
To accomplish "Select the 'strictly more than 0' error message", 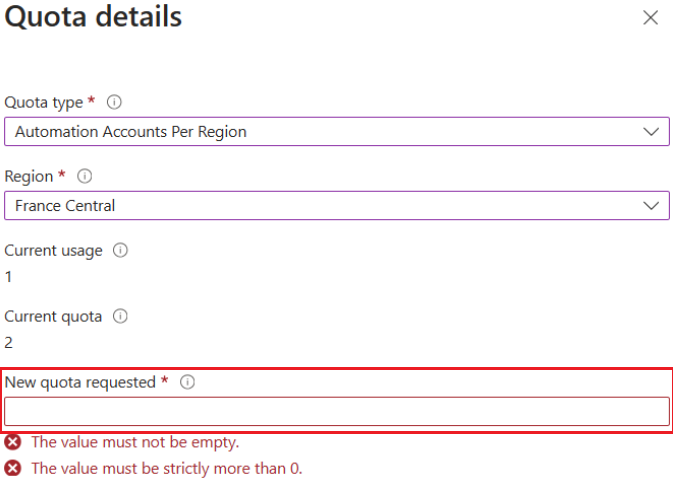I will click(x=166, y=468).
